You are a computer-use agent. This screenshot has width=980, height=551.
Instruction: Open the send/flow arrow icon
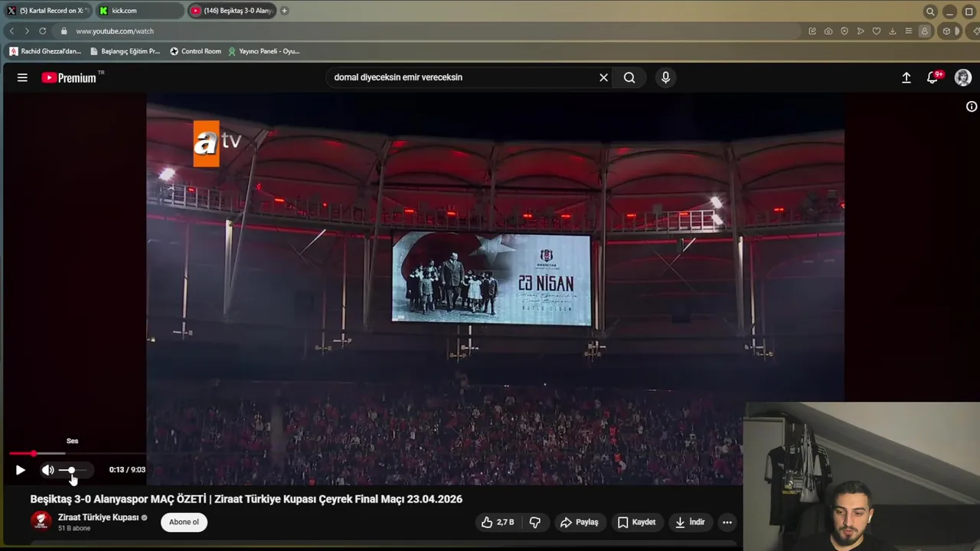click(861, 31)
